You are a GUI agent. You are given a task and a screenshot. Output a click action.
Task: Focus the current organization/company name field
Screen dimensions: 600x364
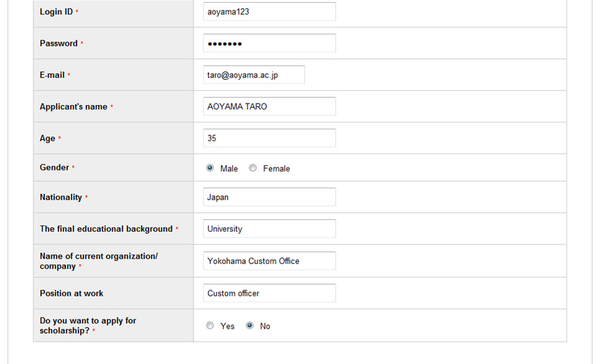pos(269,261)
